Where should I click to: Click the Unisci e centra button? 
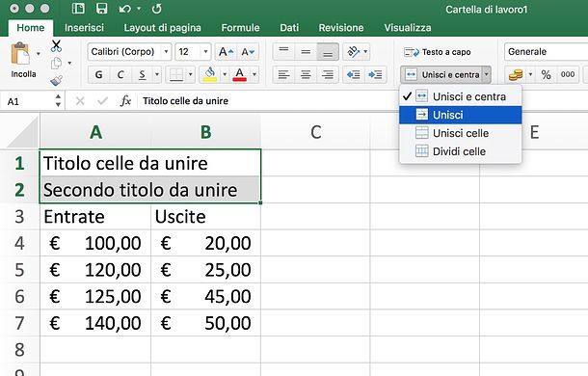pyautogui.click(x=441, y=74)
